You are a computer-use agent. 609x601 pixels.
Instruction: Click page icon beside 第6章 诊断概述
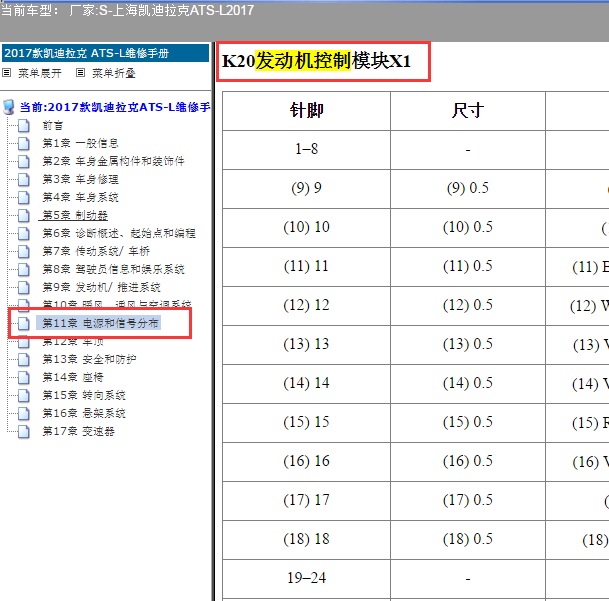pyautogui.click(x=24, y=233)
